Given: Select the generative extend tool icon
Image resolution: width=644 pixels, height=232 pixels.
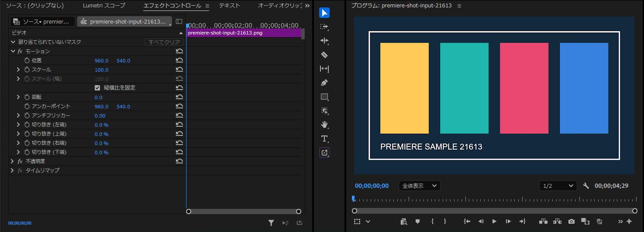Looking at the screenshot, I should 324,152.
